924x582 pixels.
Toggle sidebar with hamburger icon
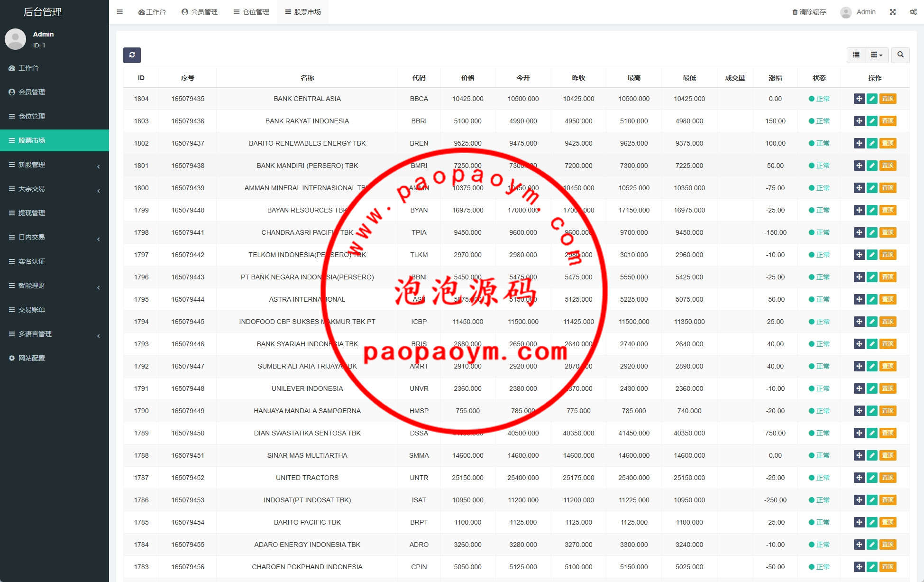pos(120,12)
